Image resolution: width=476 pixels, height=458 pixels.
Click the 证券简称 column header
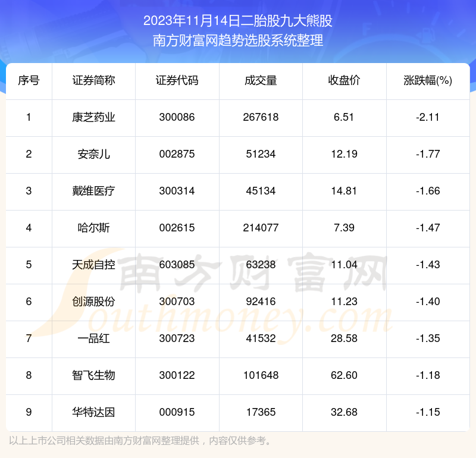click(93, 81)
